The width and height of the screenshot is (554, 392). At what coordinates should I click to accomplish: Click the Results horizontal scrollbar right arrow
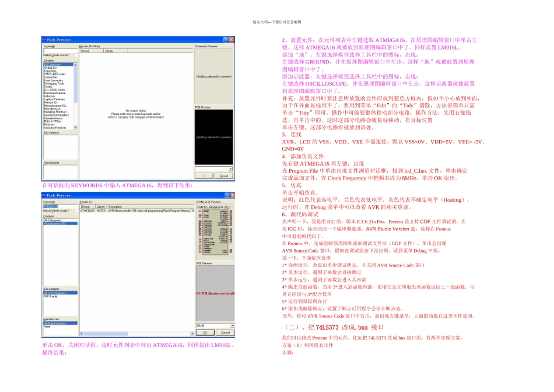[x=192, y=333]
